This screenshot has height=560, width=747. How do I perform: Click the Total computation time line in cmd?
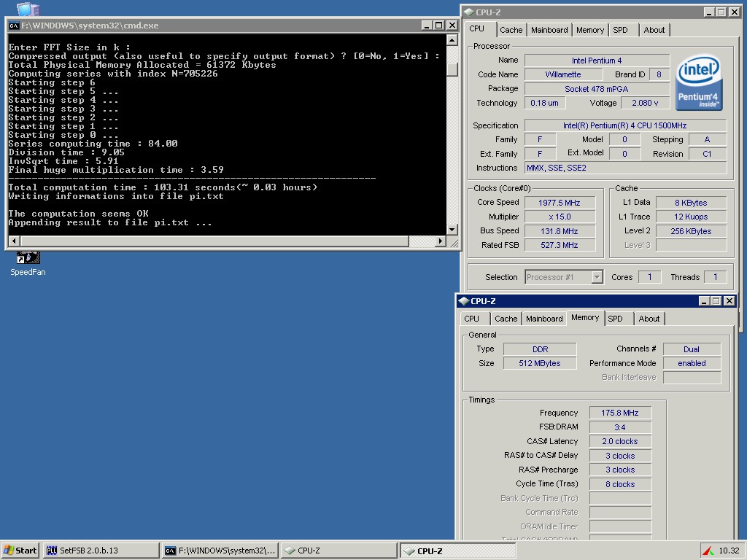163,187
